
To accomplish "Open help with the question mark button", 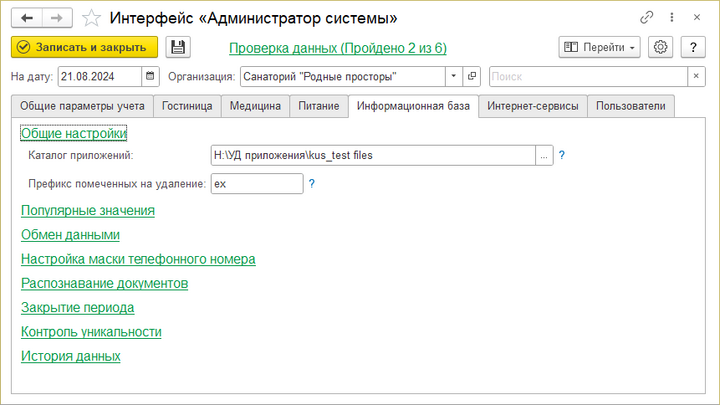I will coord(693,47).
